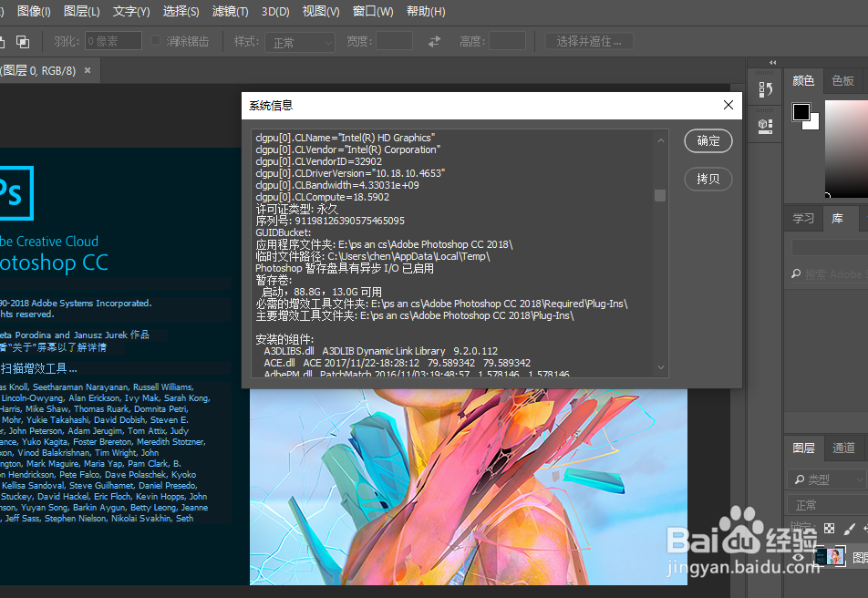Screen dimensions: 868x598
Task: Click the search magnifier in Libraries panel
Action: (796, 273)
